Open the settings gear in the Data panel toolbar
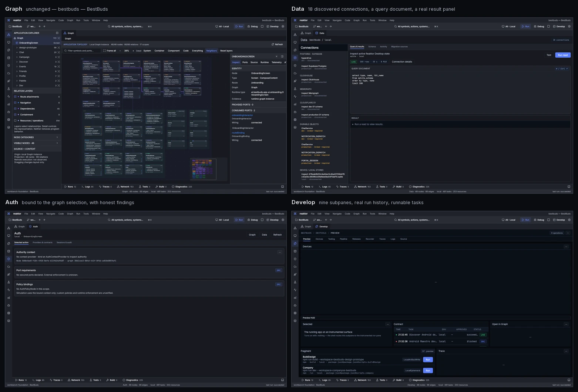The height and width of the screenshot is (392, 578). [x=569, y=27]
